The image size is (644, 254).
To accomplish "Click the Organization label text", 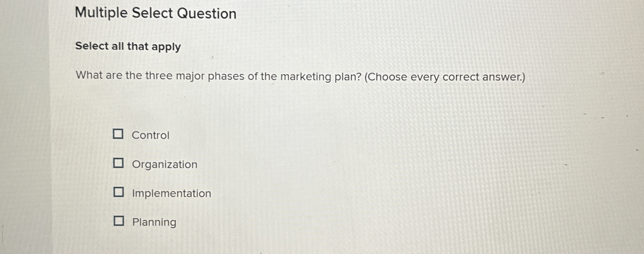I will (x=164, y=165).
